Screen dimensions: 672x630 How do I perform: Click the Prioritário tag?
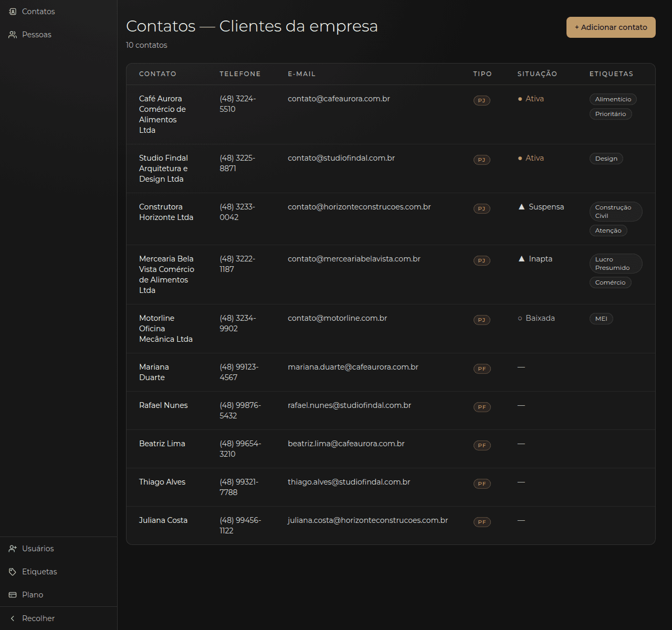pyautogui.click(x=611, y=114)
